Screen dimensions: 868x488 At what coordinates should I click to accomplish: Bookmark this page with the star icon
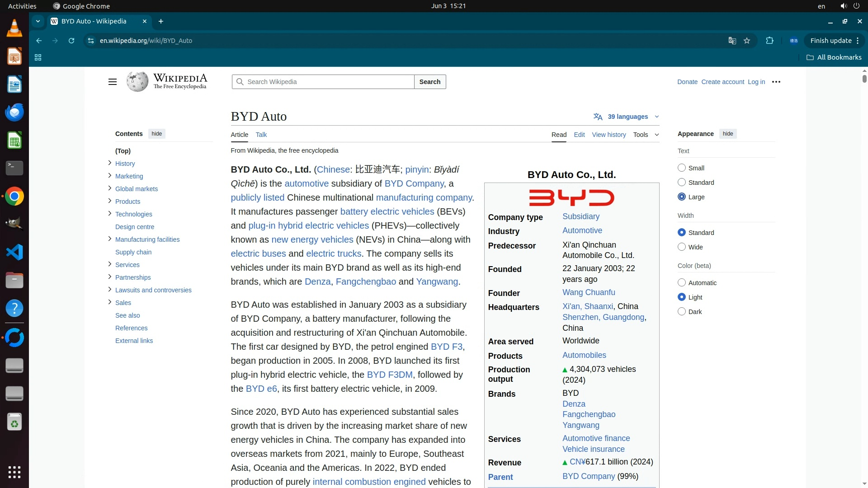pos(747,41)
